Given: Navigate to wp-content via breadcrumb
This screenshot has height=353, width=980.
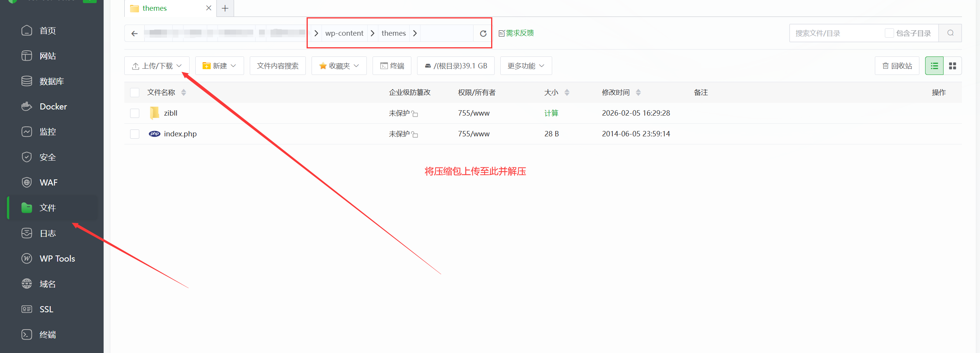Looking at the screenshot, I should (x=344, y=33).
